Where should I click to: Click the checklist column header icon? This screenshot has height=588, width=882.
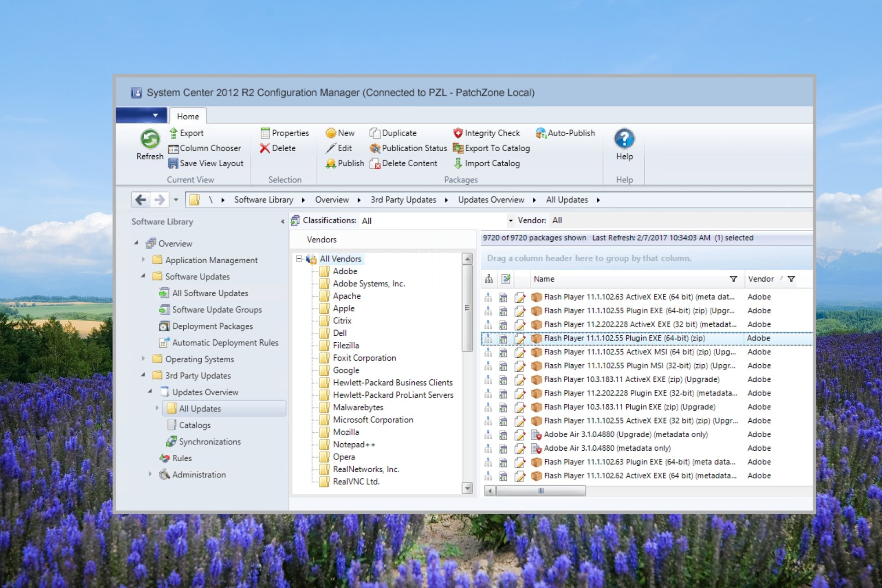click(x=506, y=279)
